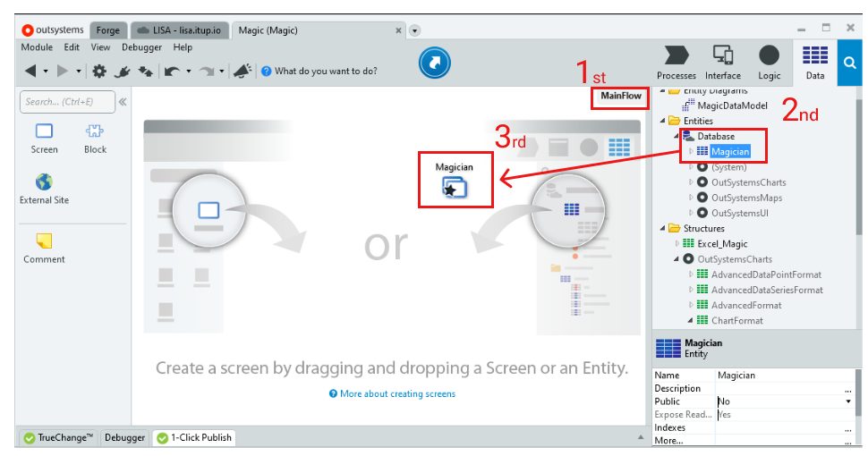Expand the Excel_Magic structure

[677, 243]
